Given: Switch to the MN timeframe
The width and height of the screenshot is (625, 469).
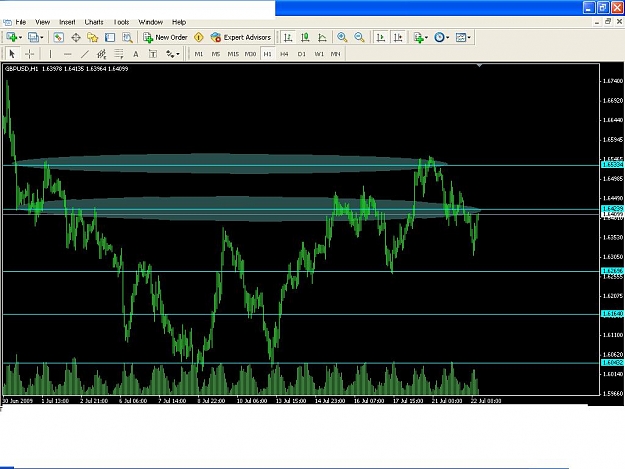Looking at the screenshot, I should point(336,54).
